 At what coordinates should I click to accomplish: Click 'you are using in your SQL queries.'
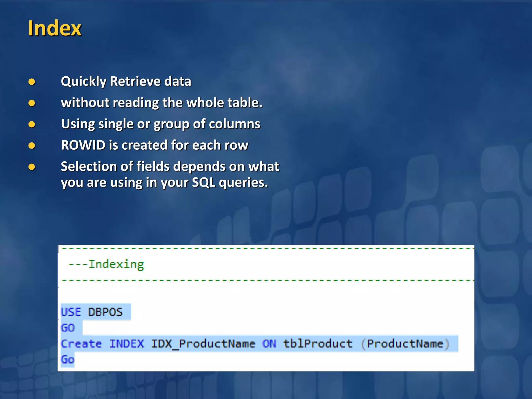[164, 182]
